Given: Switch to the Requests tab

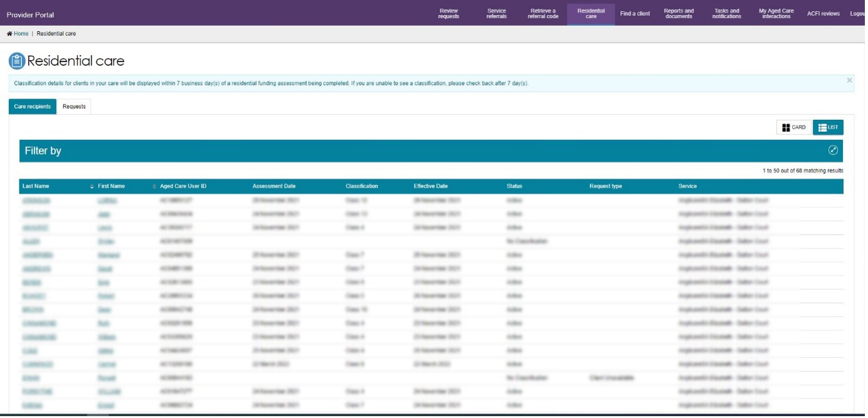Looking at the screenshot, I should coord(75,107).
